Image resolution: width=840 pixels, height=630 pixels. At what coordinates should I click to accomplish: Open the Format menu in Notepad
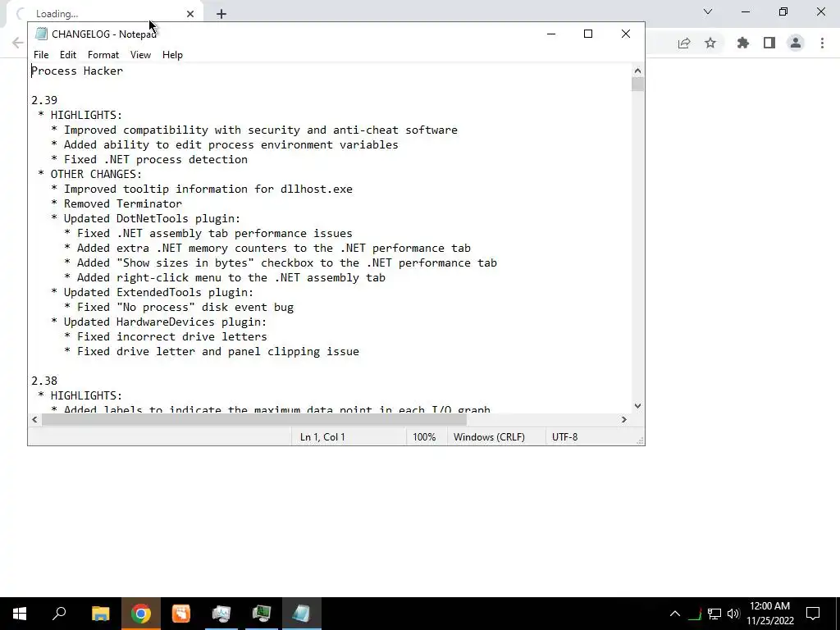coord(103,55)
